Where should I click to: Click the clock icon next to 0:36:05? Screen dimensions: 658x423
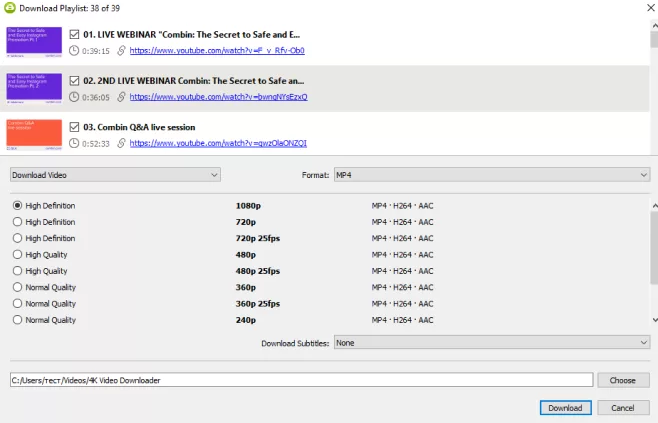74,97
